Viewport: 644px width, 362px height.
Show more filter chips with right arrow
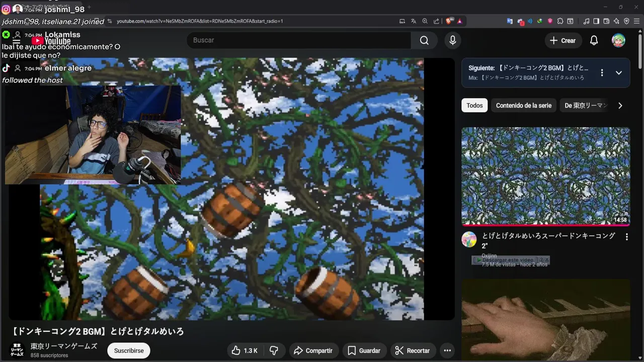(x=620, y=106)
